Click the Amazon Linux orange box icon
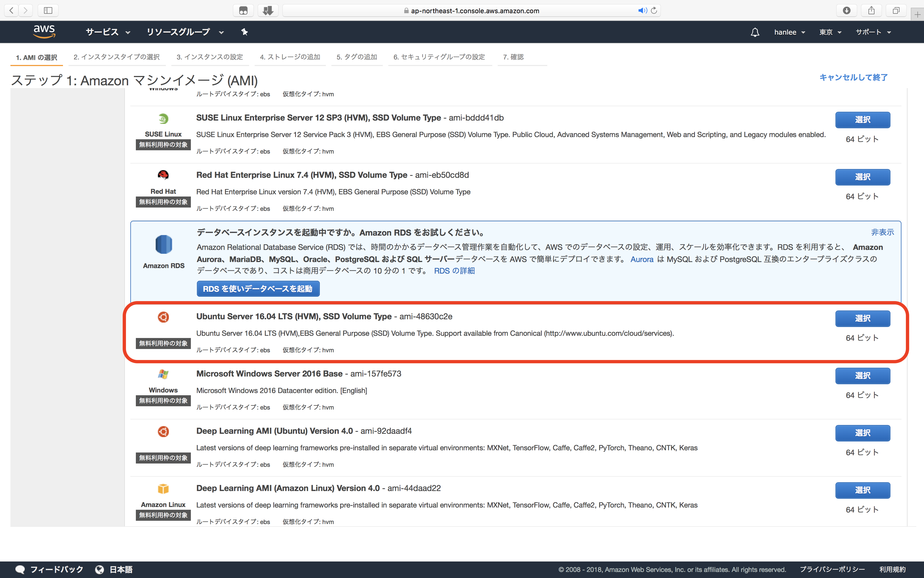This screenshot has width=924, height=578. point(163,489)
